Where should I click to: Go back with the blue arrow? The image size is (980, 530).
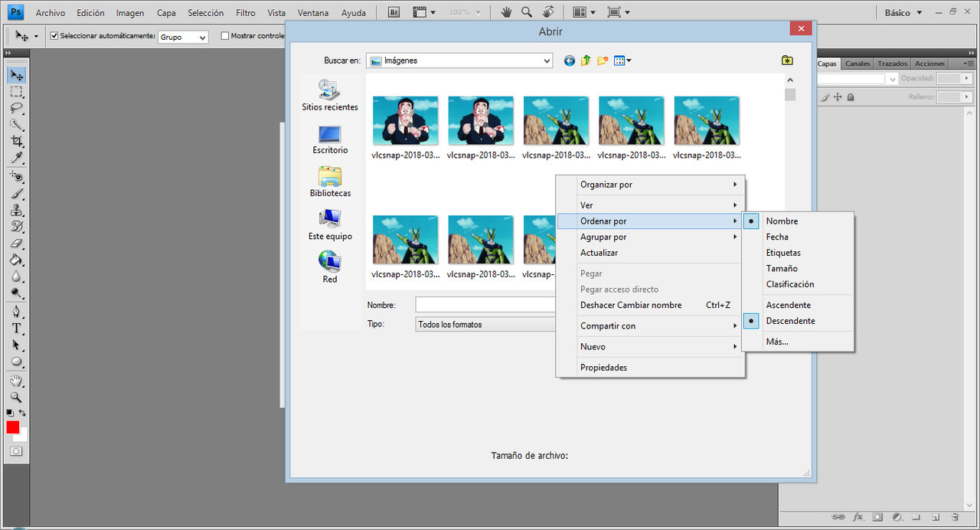coord(570,61)
